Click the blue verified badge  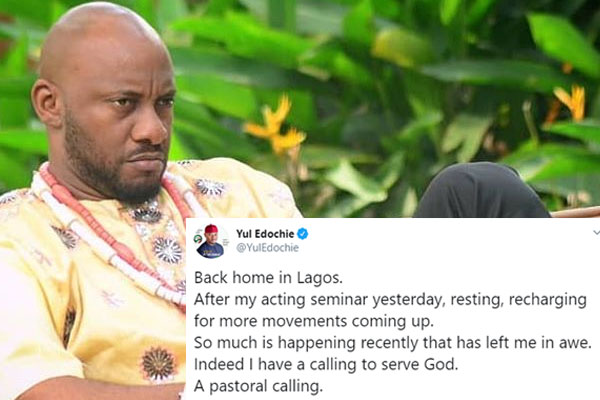(303, 233)
